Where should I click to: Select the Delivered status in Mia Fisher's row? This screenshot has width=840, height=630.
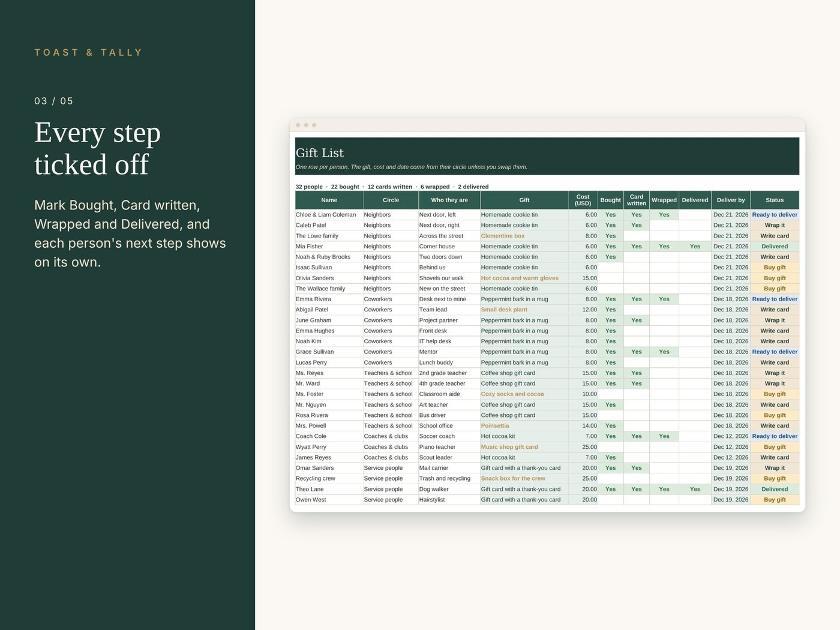tap(775, 247)
